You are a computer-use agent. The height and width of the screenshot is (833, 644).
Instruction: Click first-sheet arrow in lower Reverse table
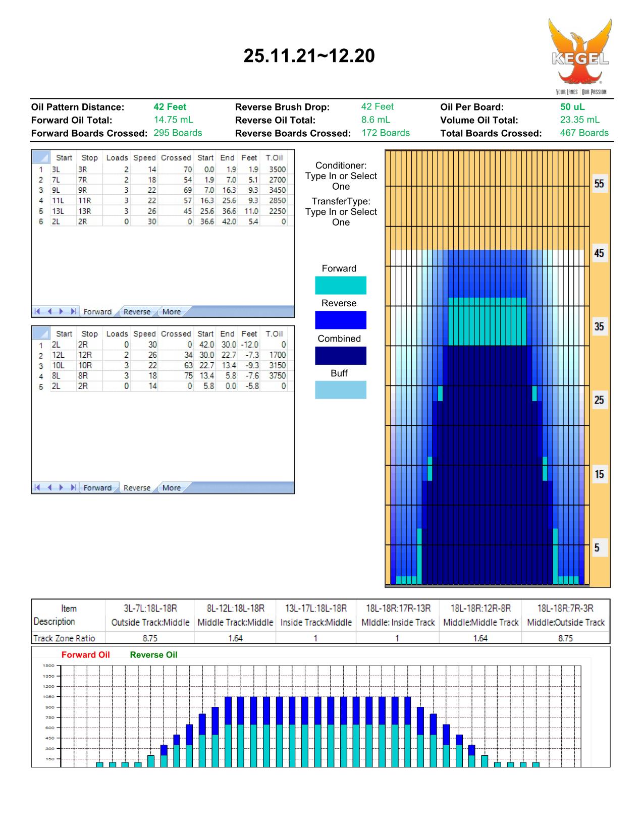[37, 488]
